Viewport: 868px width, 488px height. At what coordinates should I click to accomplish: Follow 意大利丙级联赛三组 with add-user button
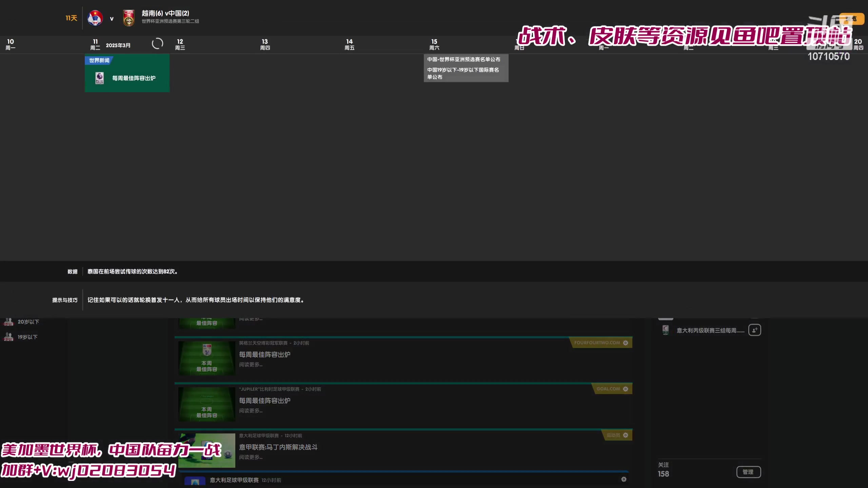click(754, 330)
